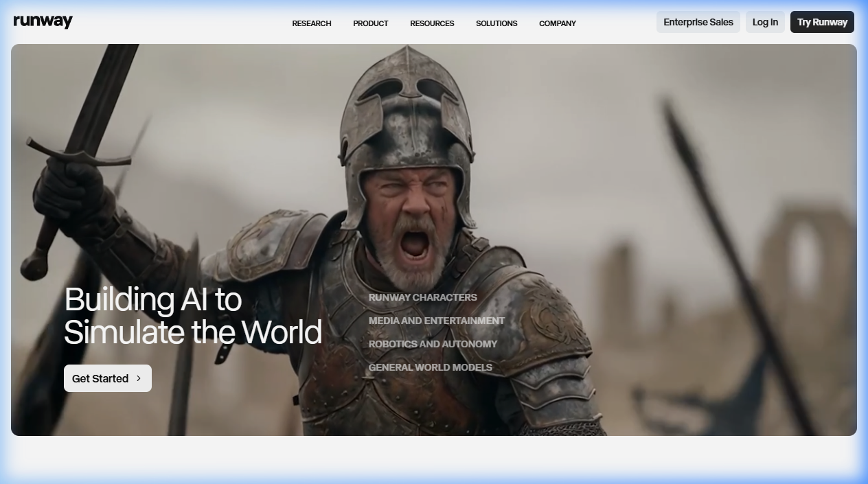Image resolution: width=868 pixels, height=484 pixels.
Task: Open the Product menu
Action: click(370, 23)
